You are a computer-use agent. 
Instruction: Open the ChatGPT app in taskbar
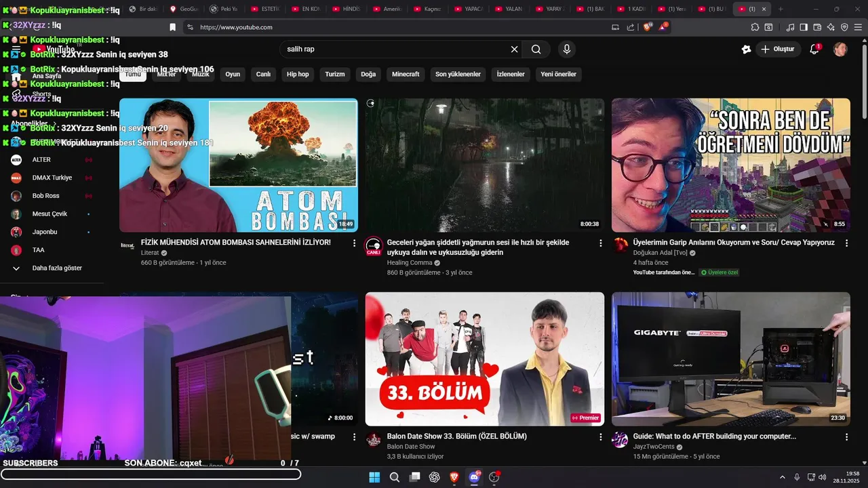[x=435, y=477]
